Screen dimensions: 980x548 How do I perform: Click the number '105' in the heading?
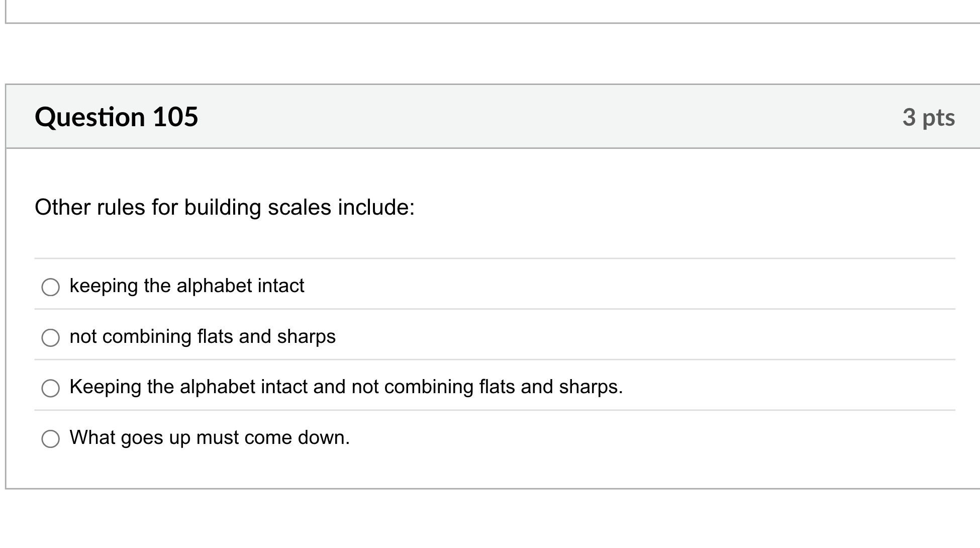coord(175,117)
